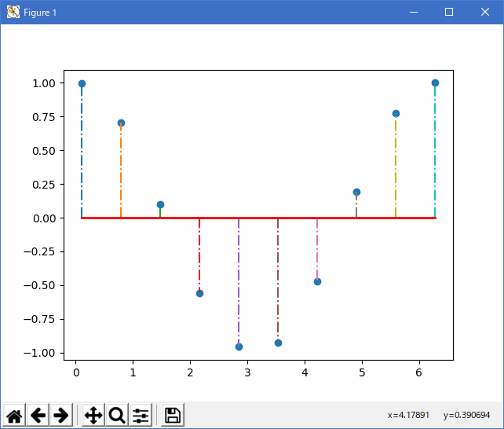Click the matplotlib icon in title bar
The width and height of the screenshot is (504, 429).
(13, 13)
